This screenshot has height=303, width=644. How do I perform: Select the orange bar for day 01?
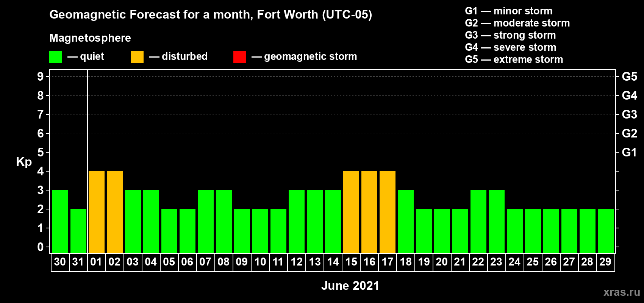click(97, 212)
